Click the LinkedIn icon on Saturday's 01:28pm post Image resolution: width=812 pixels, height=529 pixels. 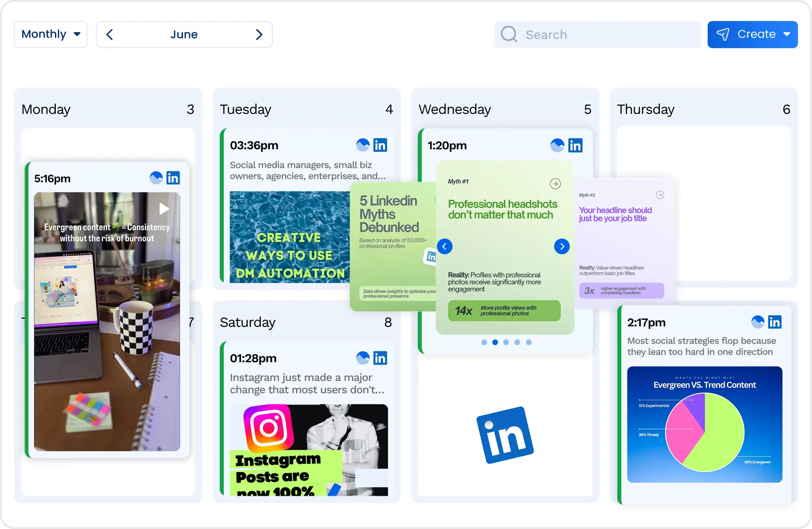(x=381, y=358)
